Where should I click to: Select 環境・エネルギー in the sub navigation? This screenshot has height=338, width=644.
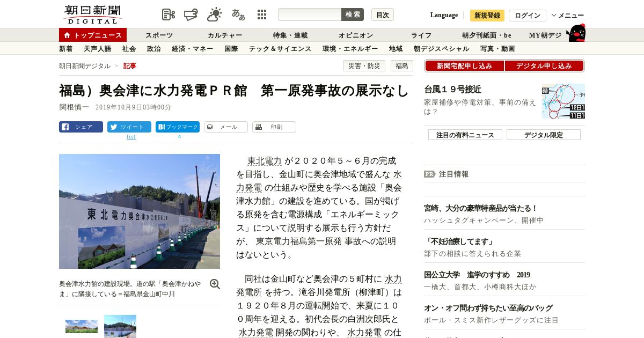pyautogui.click(x=350, y=49)
